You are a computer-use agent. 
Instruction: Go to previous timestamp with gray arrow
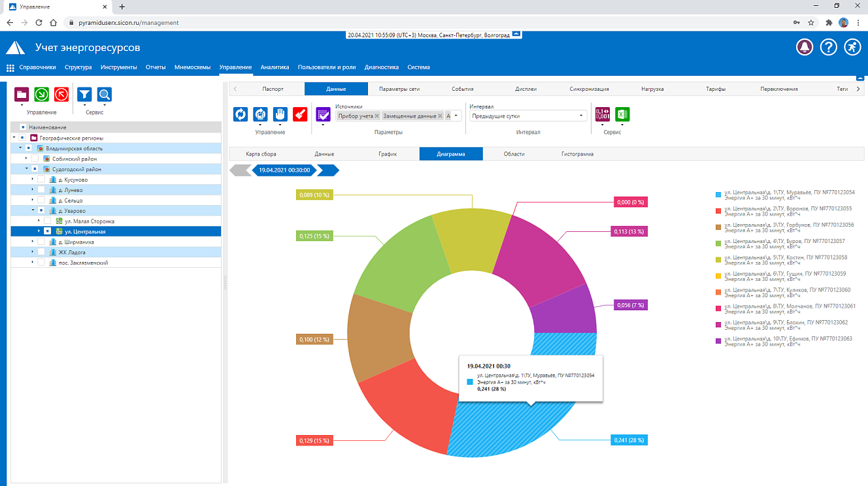pos(240,170)
